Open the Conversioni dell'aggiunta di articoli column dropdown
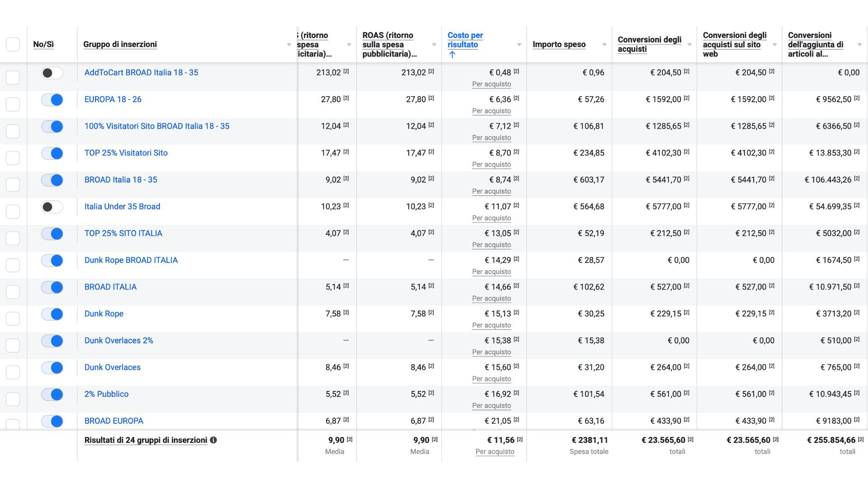 (x=859, y=44)
